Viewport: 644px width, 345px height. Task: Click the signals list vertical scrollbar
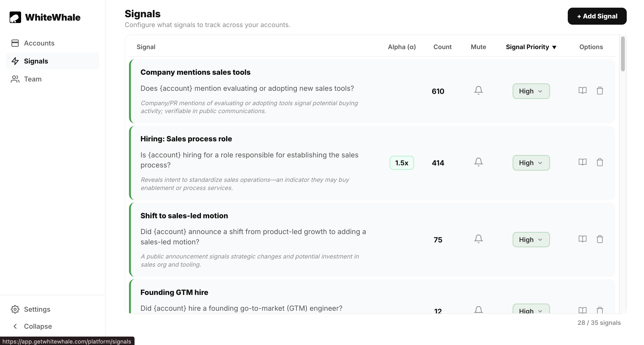[x=622, y=54]
